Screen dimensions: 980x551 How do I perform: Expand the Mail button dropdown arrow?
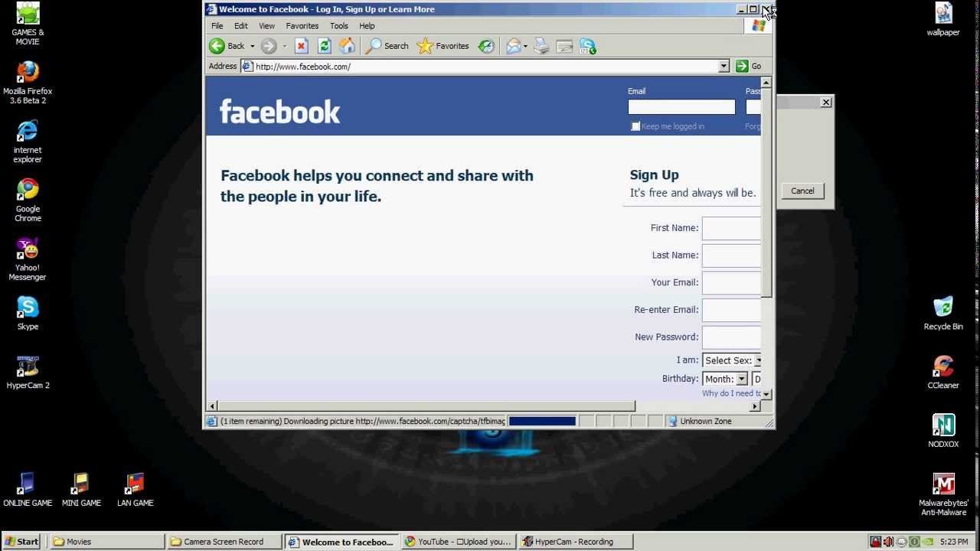point(525,46)
